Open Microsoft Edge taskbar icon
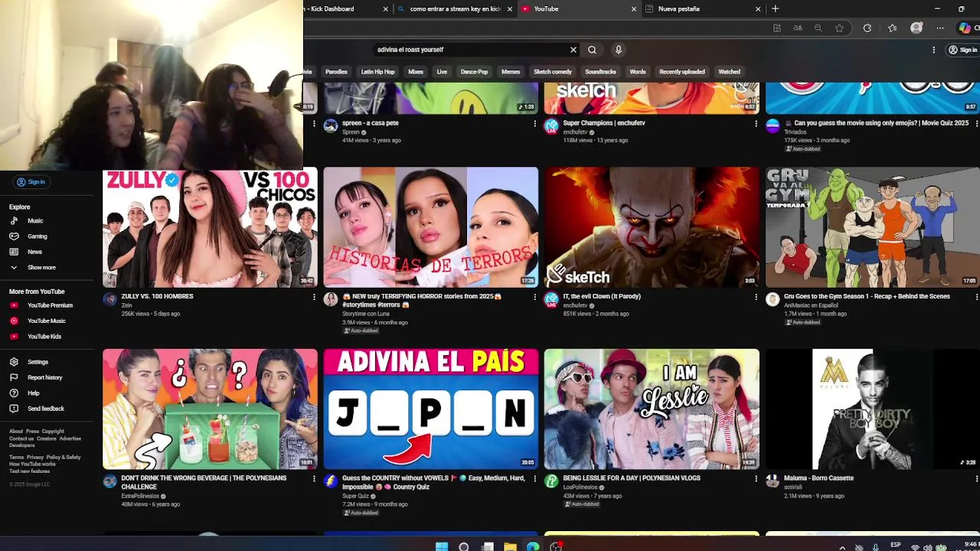This screenshot has height=551, width=980. 533,546
